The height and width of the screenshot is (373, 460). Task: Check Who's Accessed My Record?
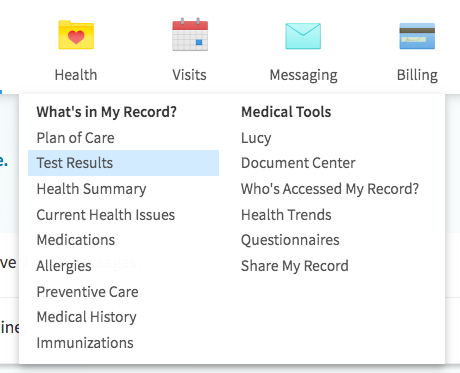tap(330, 189)
